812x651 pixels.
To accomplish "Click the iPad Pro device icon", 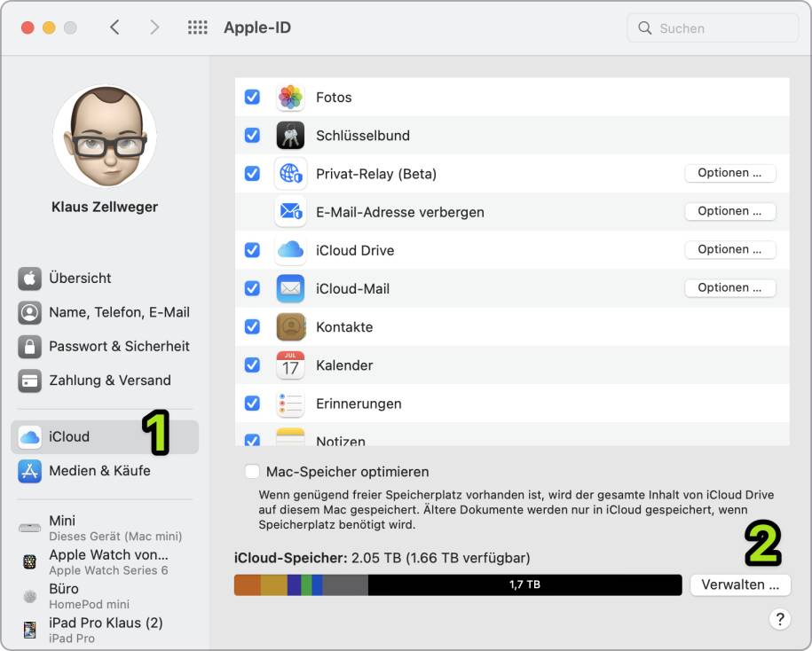I will (29, 630).
